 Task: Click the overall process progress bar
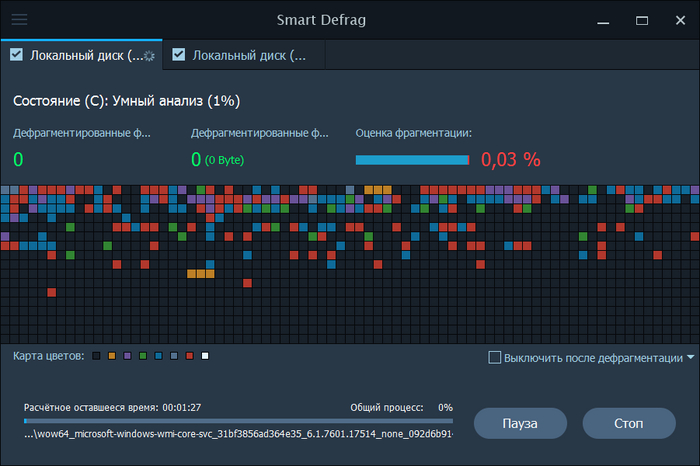(x=238, y=421)
